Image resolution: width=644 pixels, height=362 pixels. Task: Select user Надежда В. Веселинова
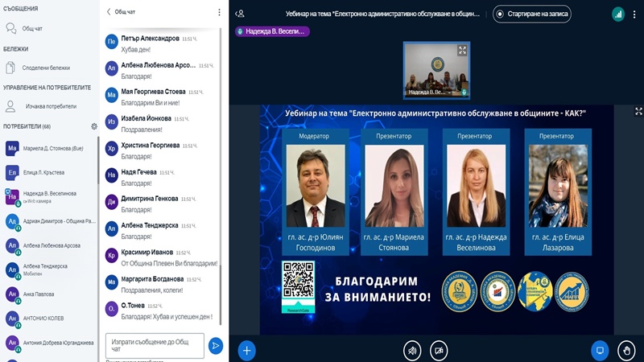[x=50, y=197]
